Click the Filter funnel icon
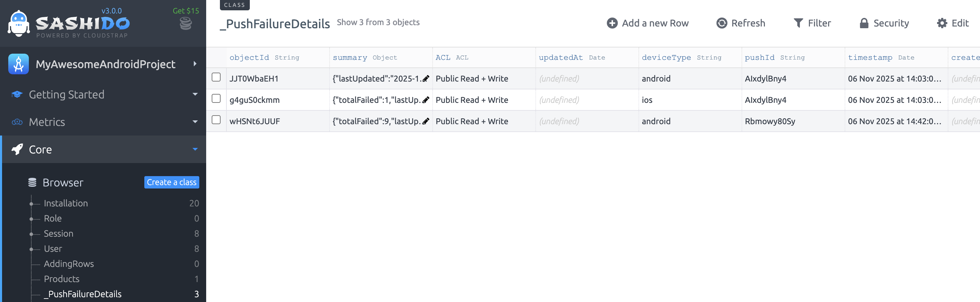The image size is (980, 302). point(798,23)
